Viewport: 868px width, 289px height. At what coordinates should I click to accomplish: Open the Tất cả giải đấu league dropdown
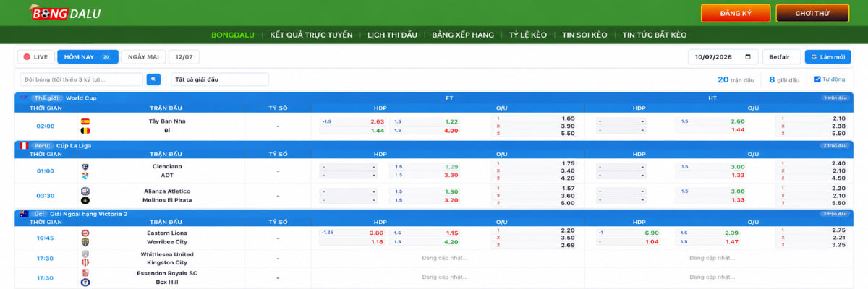[x=219, y=79]
